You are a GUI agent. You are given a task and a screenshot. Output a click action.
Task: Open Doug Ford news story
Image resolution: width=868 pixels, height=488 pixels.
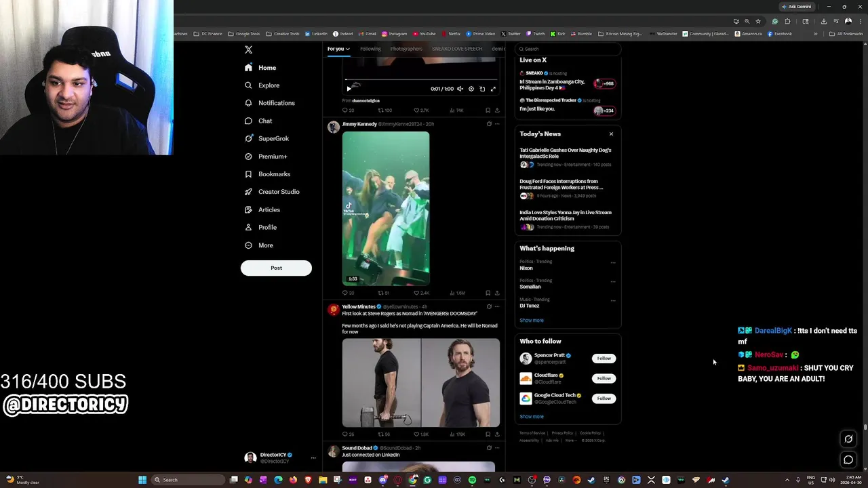point(568,188)
